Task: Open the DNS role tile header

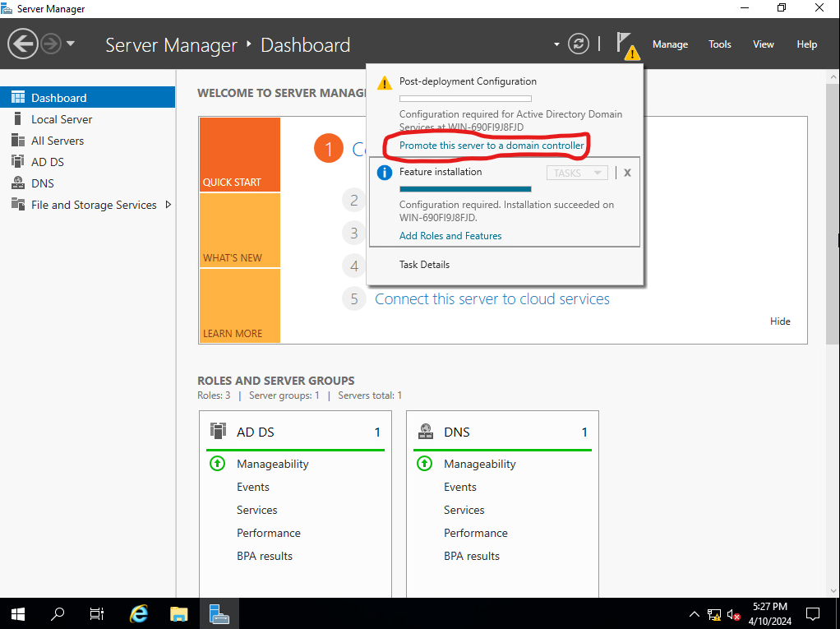Action: (502, 432)
